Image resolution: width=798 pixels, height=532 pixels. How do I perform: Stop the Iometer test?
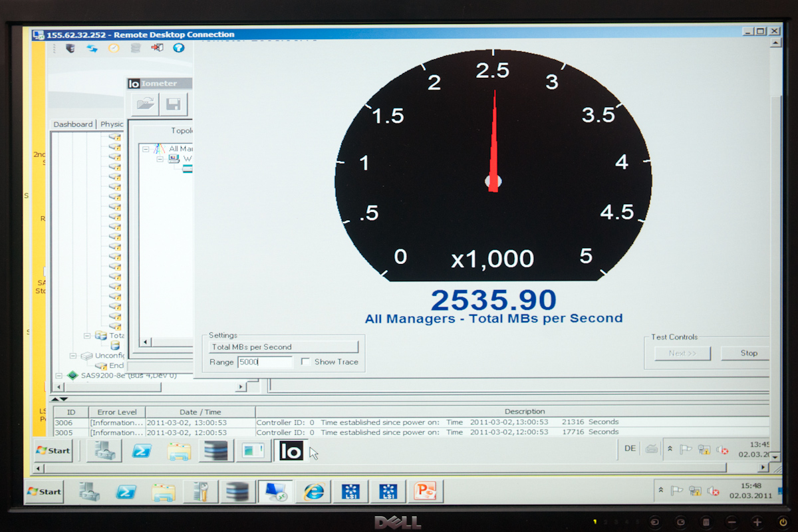[745, 353]
